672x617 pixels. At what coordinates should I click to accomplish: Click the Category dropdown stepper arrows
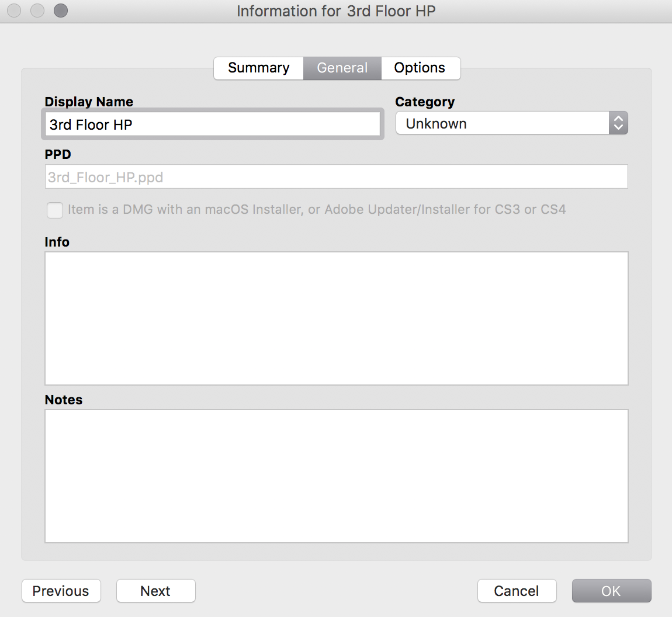[618, 123]
